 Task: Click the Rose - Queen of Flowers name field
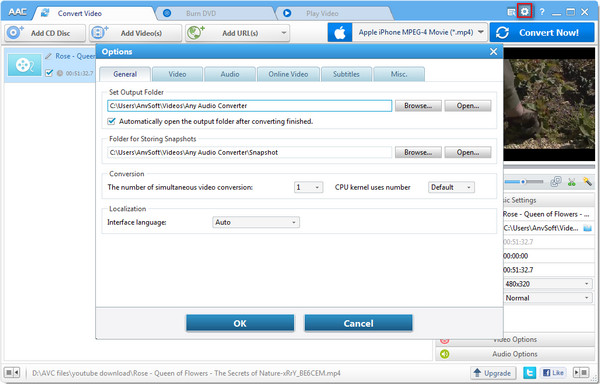(x=548, y=214)
